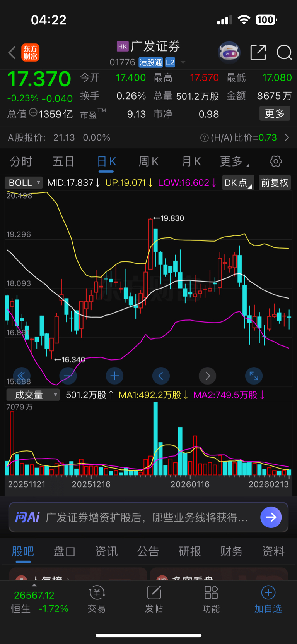297x644 pixels.
Task: Switch to 周K chart tab
Action: click(x=149, y=161)
